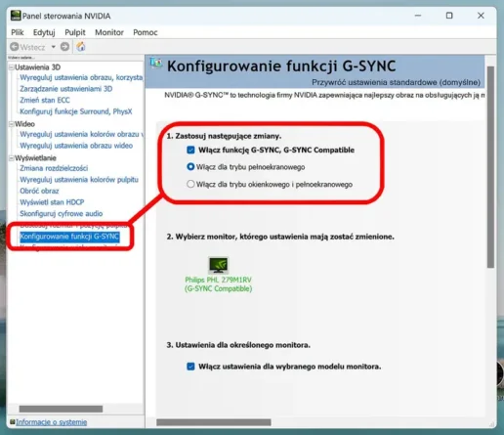This screenshot has height=435, width=504.
Task: Open Zmień stan ECC
Action: click(x=45, y=100)
